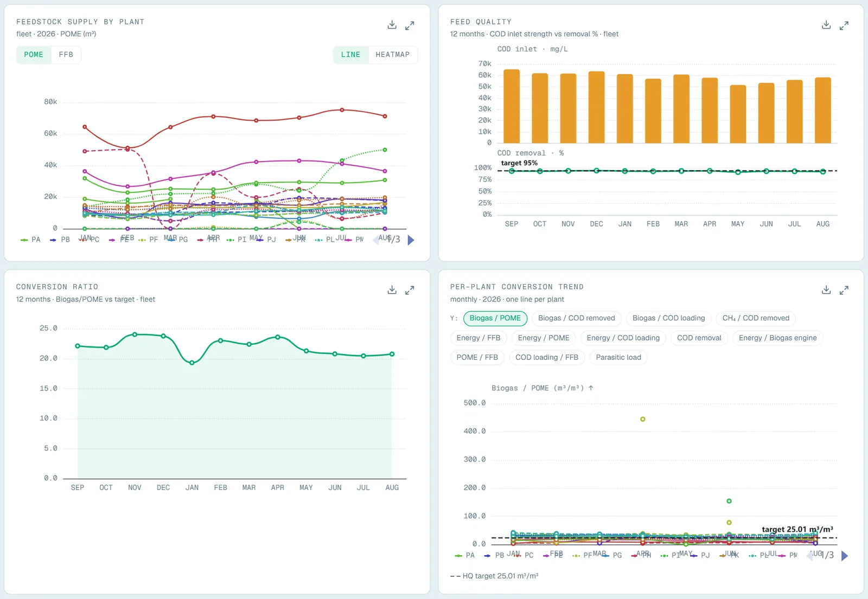Toggle PG series in Feedstock Supply legend
Viewport: 868px width, 599px height.
[178, 240]
